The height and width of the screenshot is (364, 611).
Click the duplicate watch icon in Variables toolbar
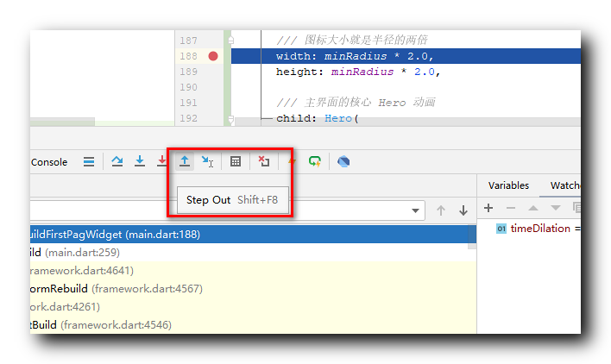(576, 208)
